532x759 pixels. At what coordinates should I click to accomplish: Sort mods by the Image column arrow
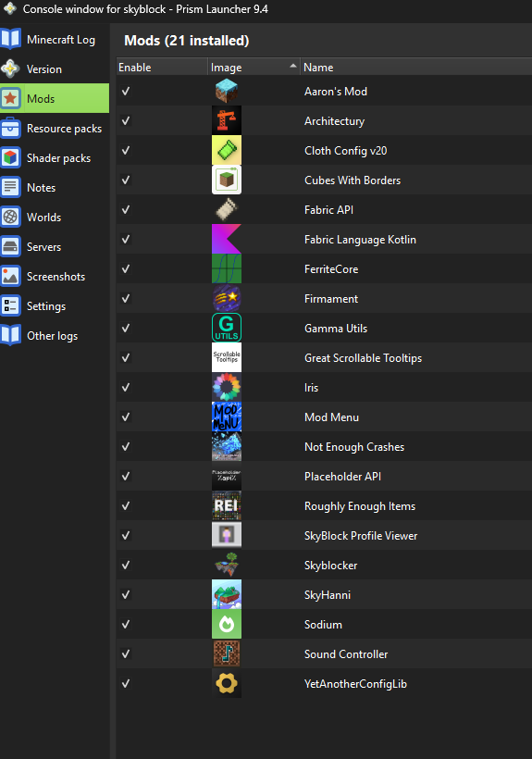point(292,66)
